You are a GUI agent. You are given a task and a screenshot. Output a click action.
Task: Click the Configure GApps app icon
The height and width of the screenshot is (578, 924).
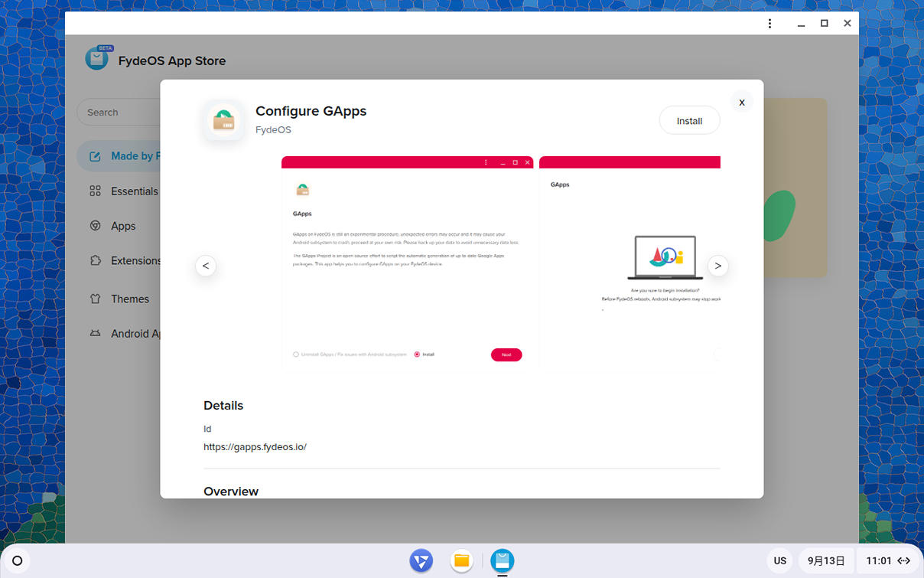click(x=224, y=121)
